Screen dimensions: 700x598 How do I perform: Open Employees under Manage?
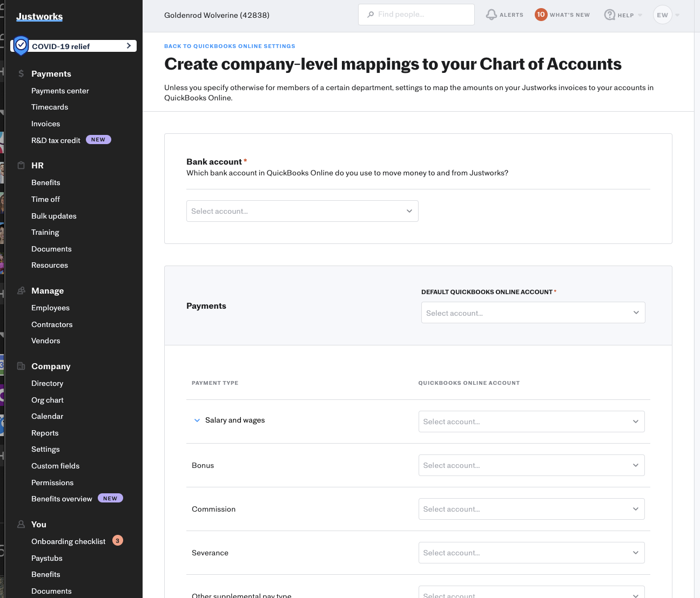point(50,308)
